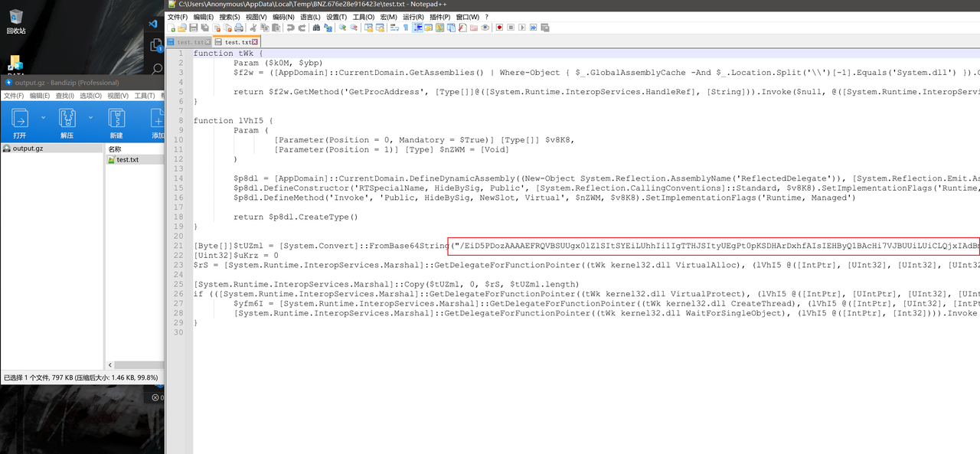Open the Function List icon
The height and width of the screenshot is (454, 980).
click(462, 28)
